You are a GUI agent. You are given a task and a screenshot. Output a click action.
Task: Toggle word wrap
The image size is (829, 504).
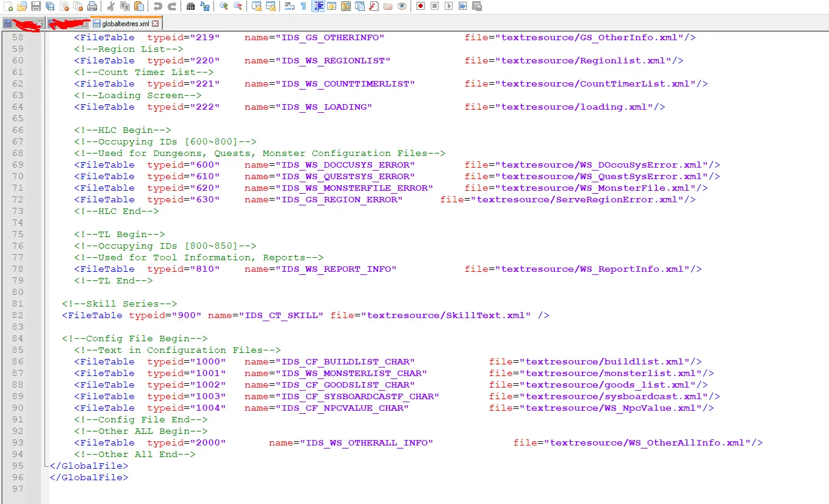(289, 6)
